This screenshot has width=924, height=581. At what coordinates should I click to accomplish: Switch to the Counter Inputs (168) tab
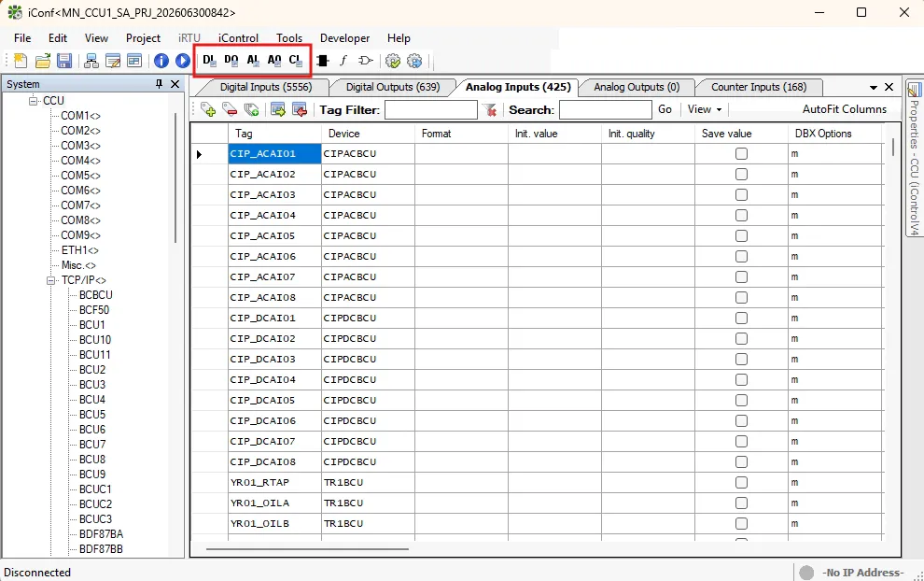click(759, 87)
